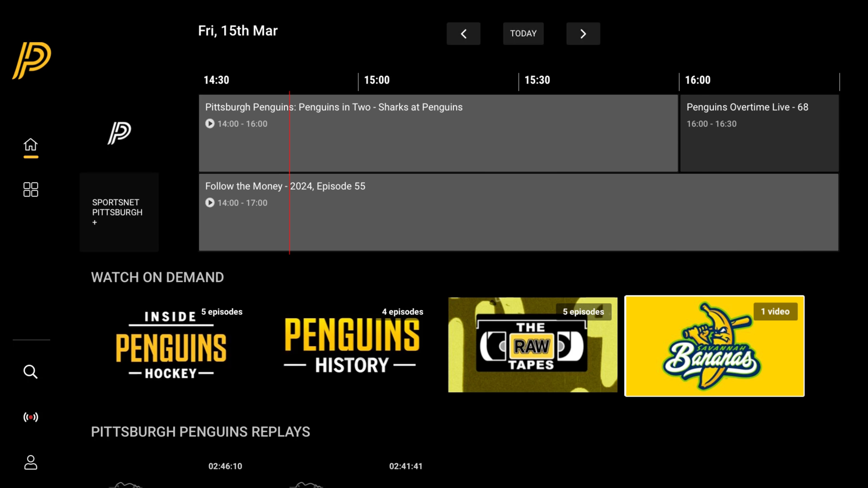
Task: Click the 02:46:10 replay duration
Action: [225, 466]
